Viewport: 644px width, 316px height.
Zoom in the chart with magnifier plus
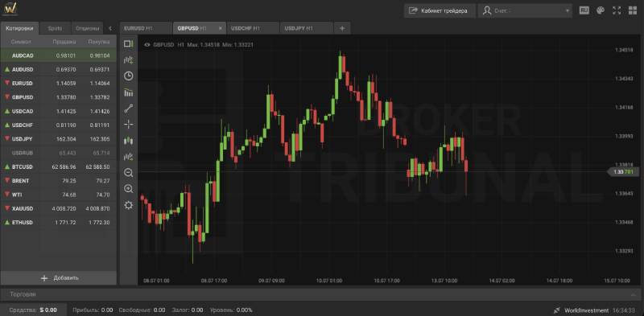tap(129, 189)
